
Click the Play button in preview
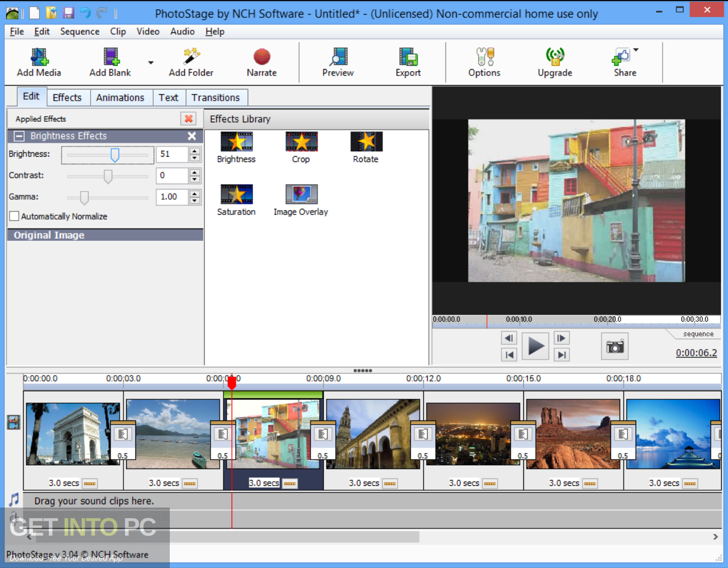point(535,346)
